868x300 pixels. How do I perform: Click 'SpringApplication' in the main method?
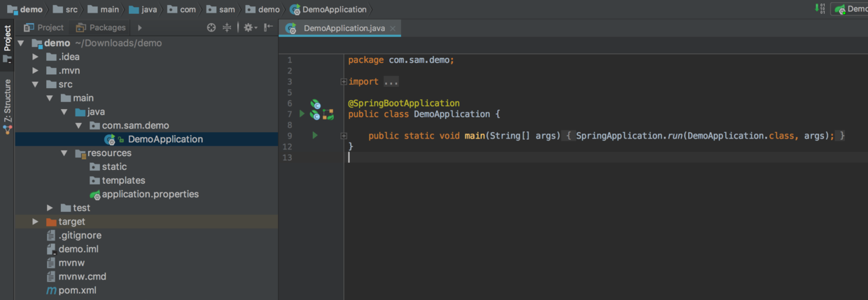click(x=619, y=136)
